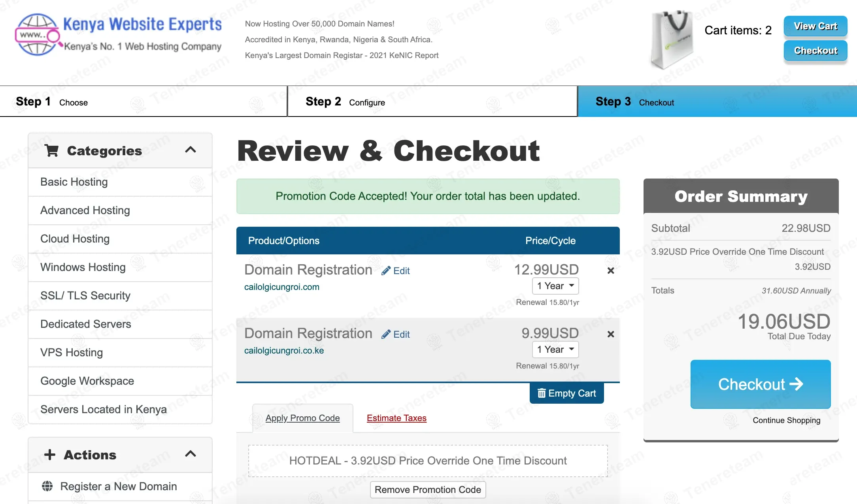
Task: Click the Categories shopping cart icon
Action: coord(52,150)
